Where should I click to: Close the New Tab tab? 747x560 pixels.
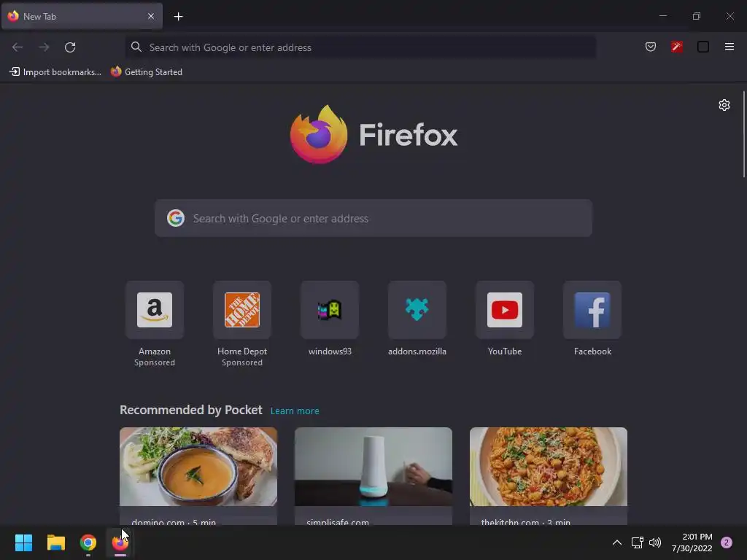151,16
